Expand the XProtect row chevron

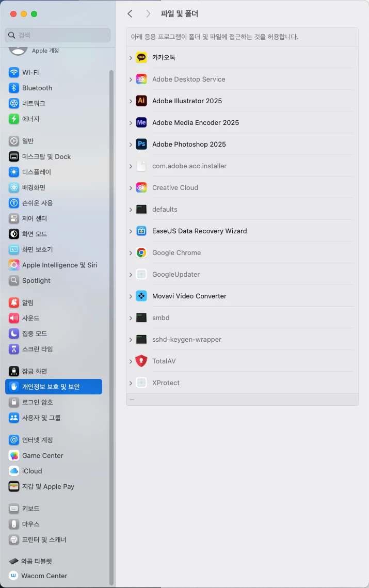tap(131, 383)
